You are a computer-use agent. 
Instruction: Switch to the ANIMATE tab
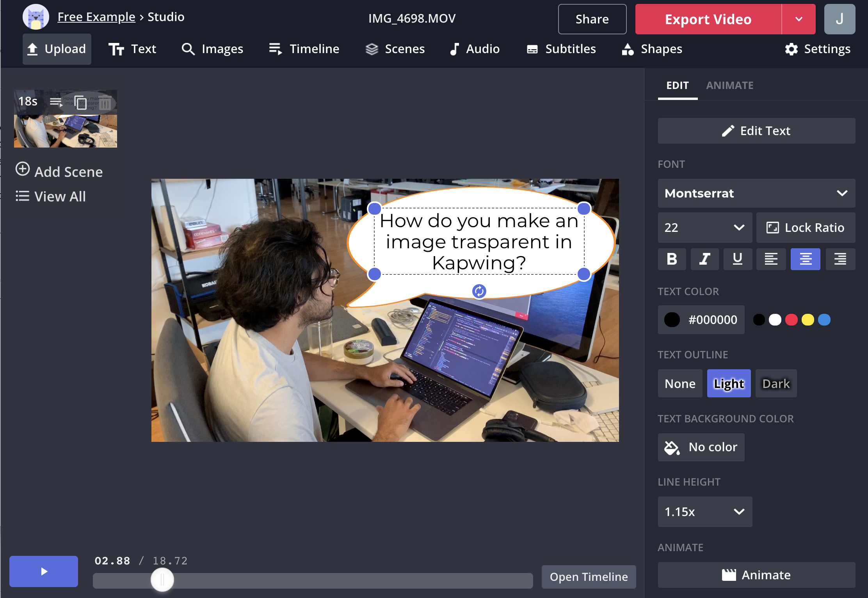click(729, 85)
